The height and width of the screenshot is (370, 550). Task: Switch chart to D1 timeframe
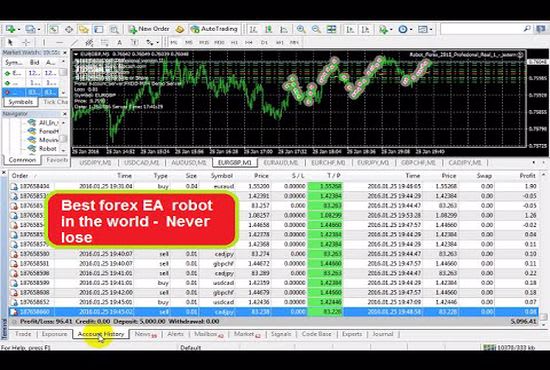point(264,42)
